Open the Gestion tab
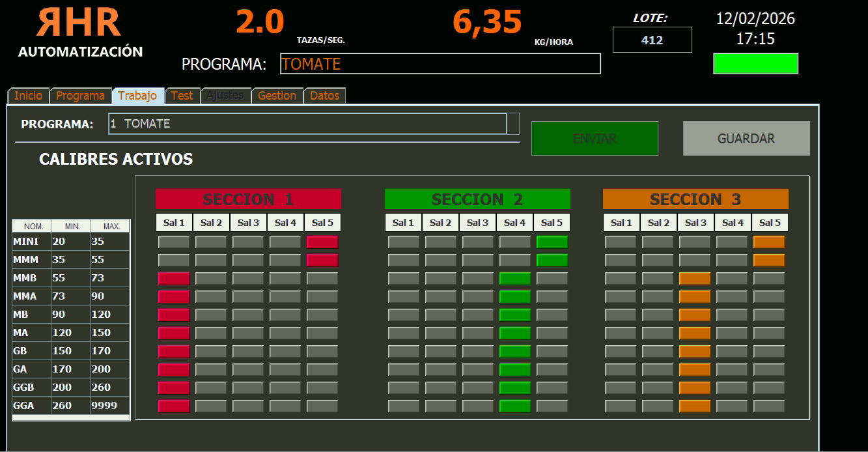The height and width of the screenshot is (452, 868). (x=277, y=96)
